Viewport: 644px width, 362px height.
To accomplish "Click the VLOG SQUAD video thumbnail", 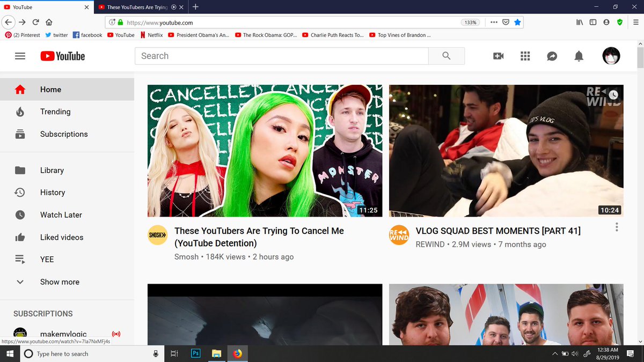I will tap(506, 151).
